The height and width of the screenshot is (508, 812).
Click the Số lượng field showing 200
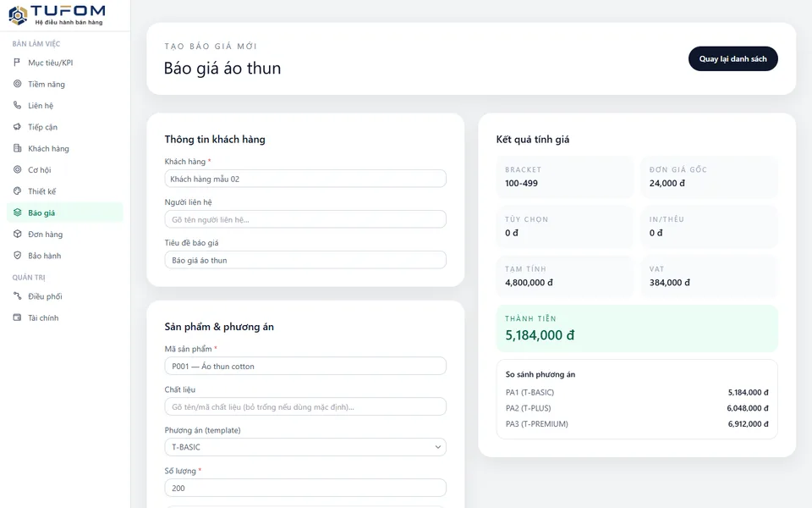(305, 488)
